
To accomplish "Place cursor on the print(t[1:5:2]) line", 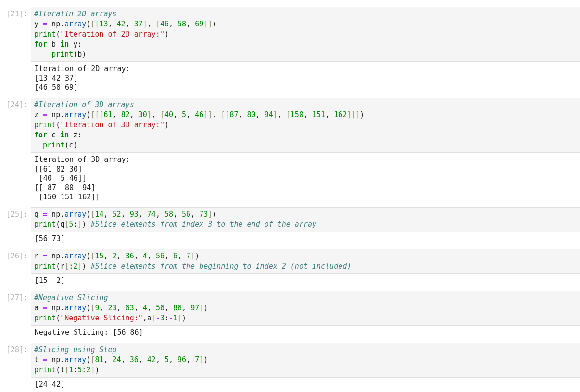I will 66,370.
